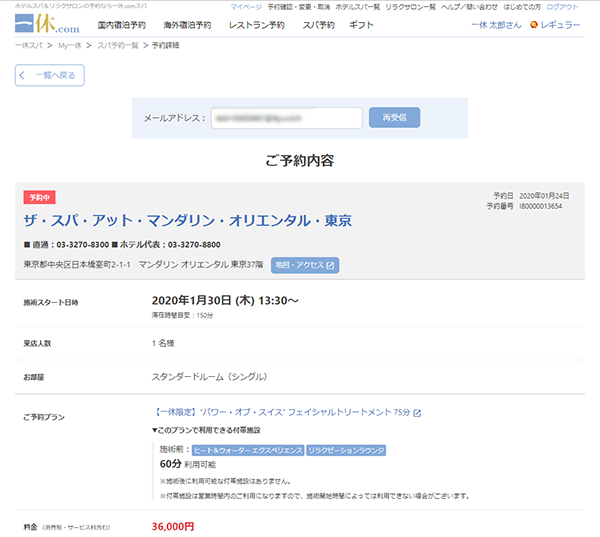The image size is (600, 537).
Task: Open ヘルプ/問い合わせ link
Action: (469, 7)
